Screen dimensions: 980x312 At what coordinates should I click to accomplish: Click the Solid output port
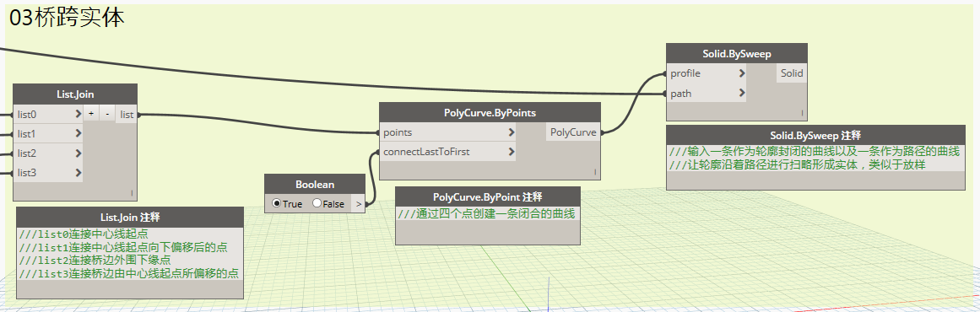pos(792,73)
